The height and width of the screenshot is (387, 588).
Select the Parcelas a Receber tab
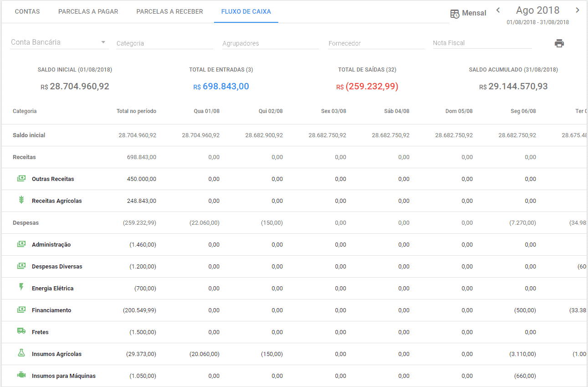click(169, 11)
